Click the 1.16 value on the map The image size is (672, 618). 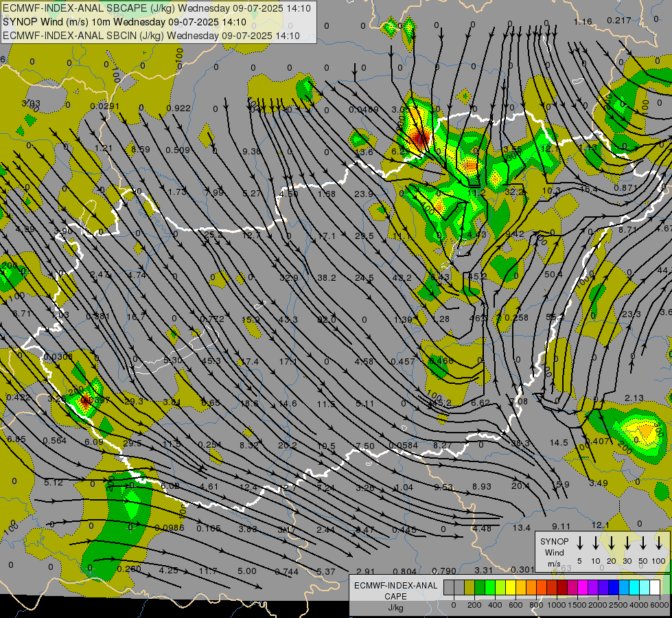click(x=583, y=21)
